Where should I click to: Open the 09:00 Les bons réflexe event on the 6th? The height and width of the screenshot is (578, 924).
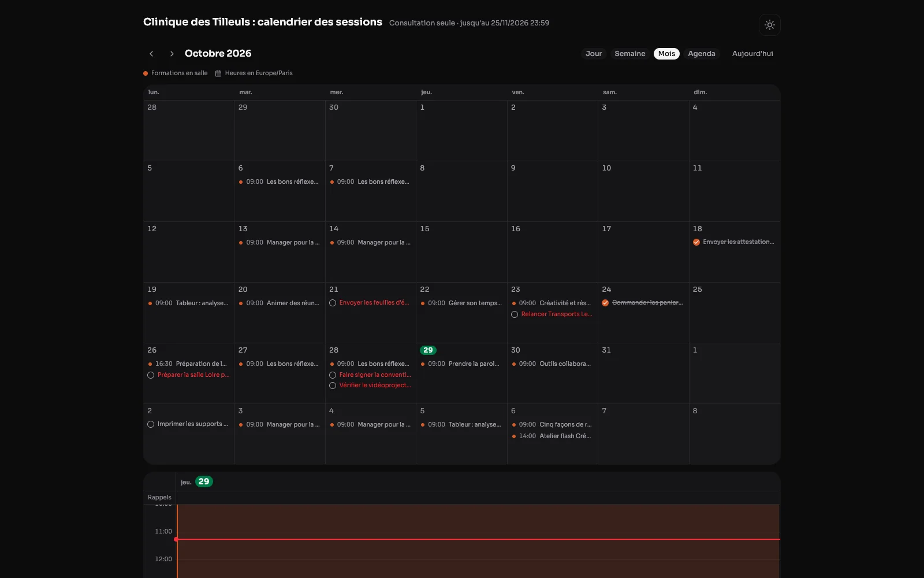point(279,182)
